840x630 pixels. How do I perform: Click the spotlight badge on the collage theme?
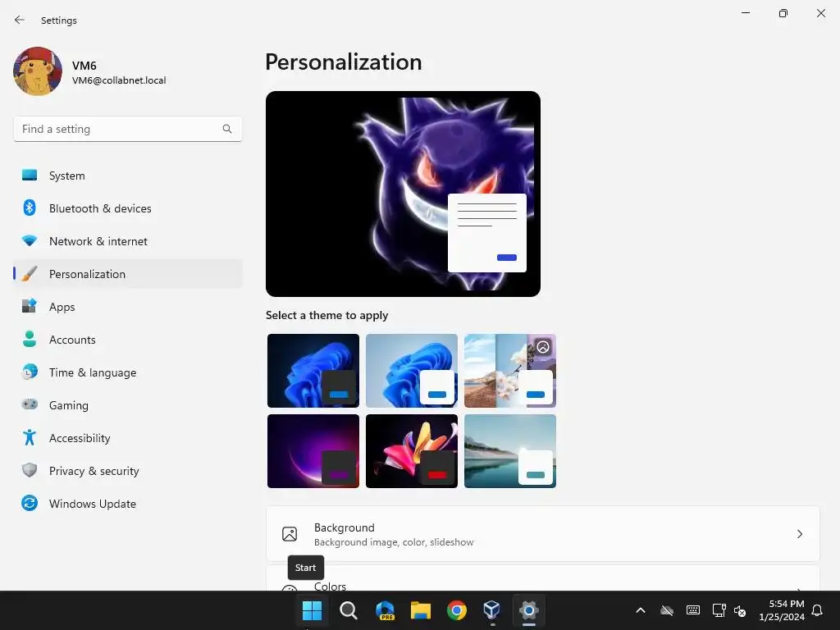click(x=543, y=347)
